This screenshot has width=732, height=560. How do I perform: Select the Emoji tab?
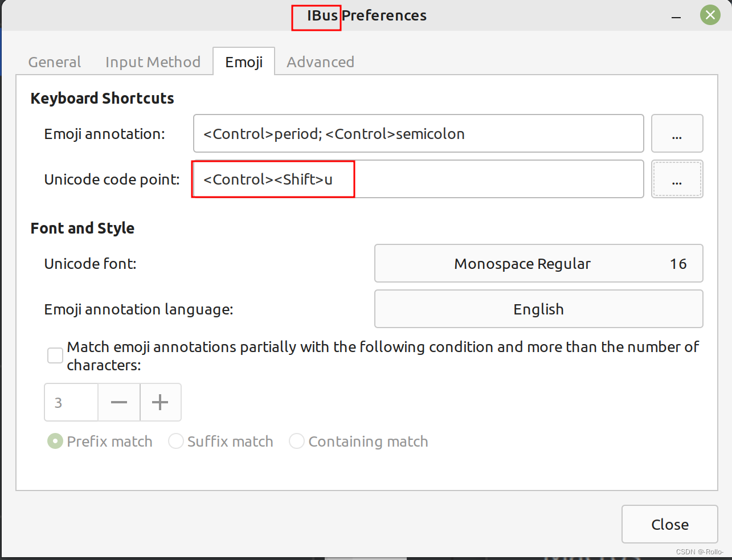tap(244, 62)
